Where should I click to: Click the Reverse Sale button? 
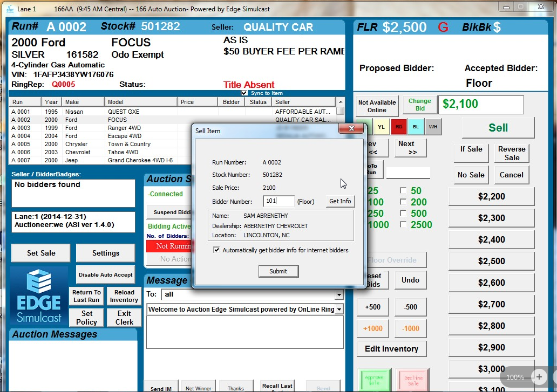click(512, 153)
